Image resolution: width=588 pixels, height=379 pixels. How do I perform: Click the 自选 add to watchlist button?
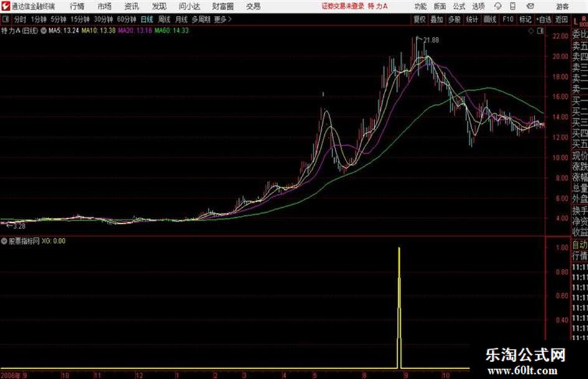coord(544,19)
